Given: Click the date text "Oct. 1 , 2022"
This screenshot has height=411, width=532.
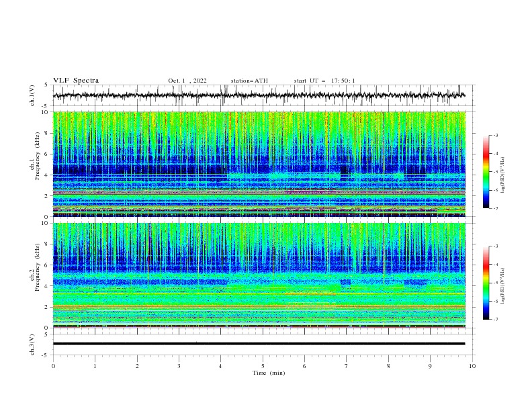Looking at the screenshot, I should tap(187, 81).
